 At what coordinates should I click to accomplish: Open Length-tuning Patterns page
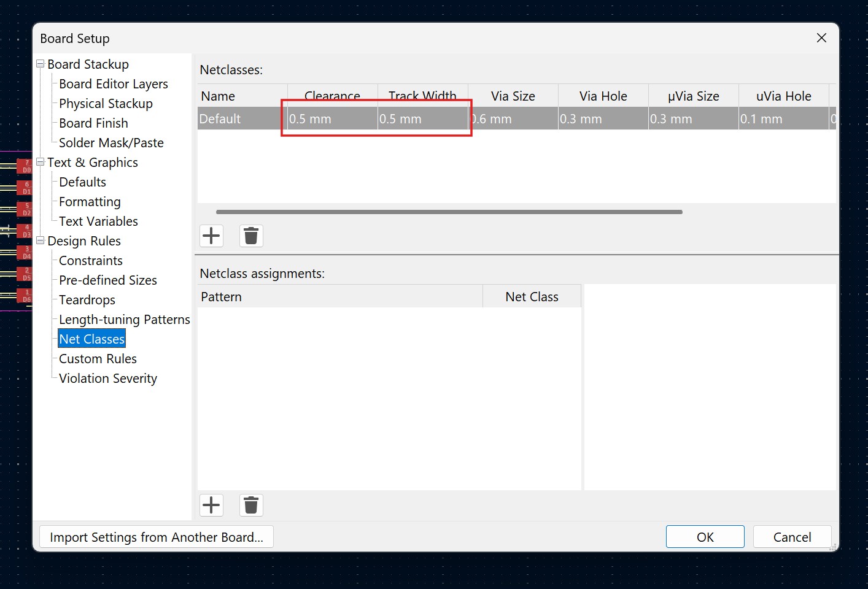(125, 320)
